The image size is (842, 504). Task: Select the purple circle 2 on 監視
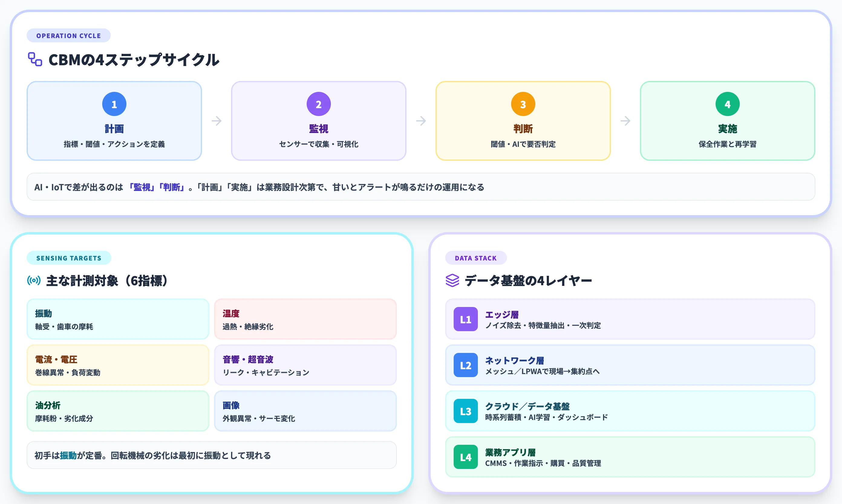[x=318, y=104]
